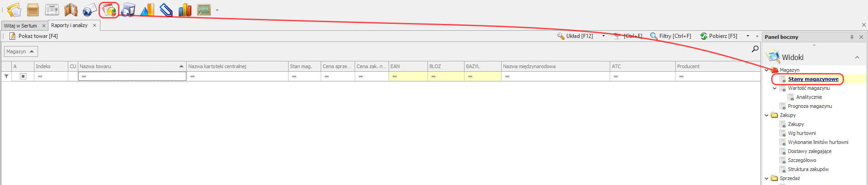Collapse the Wartość magazynu tree node
The height and width of the screenshot is (185, 868).
point(775,88)
